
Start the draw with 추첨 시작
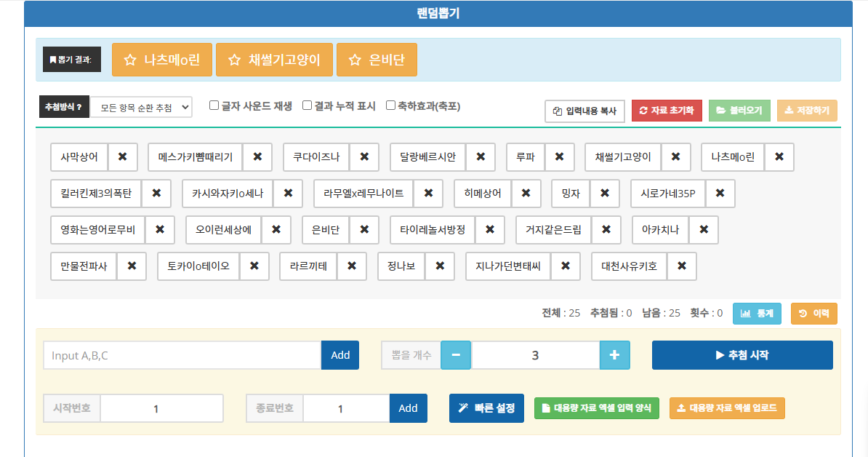point(742,355)
